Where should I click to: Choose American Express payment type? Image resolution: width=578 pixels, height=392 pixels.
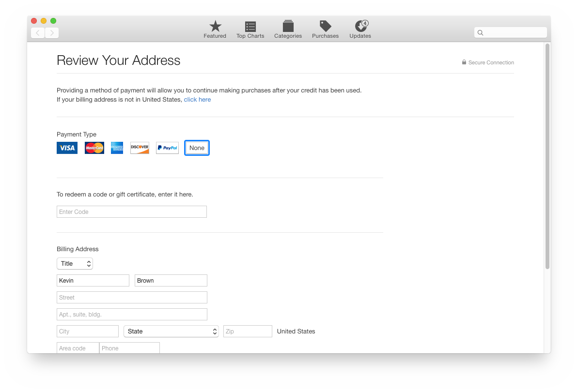(x=117, y=148)
